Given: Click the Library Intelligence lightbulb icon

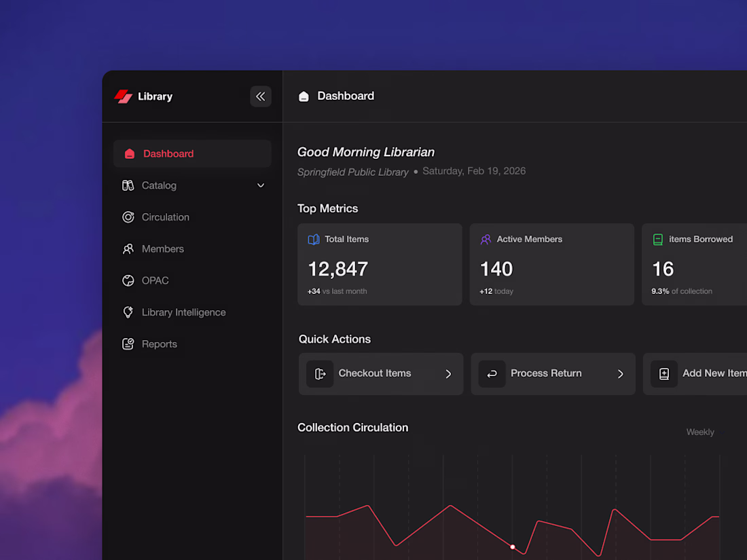Looking at the screenshot, I should (128, 312).
